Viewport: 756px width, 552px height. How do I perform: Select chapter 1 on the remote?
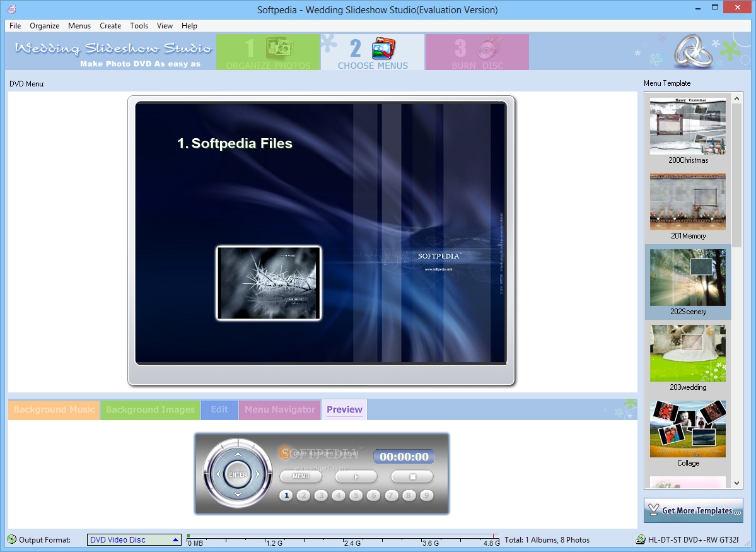click(286, 496)
